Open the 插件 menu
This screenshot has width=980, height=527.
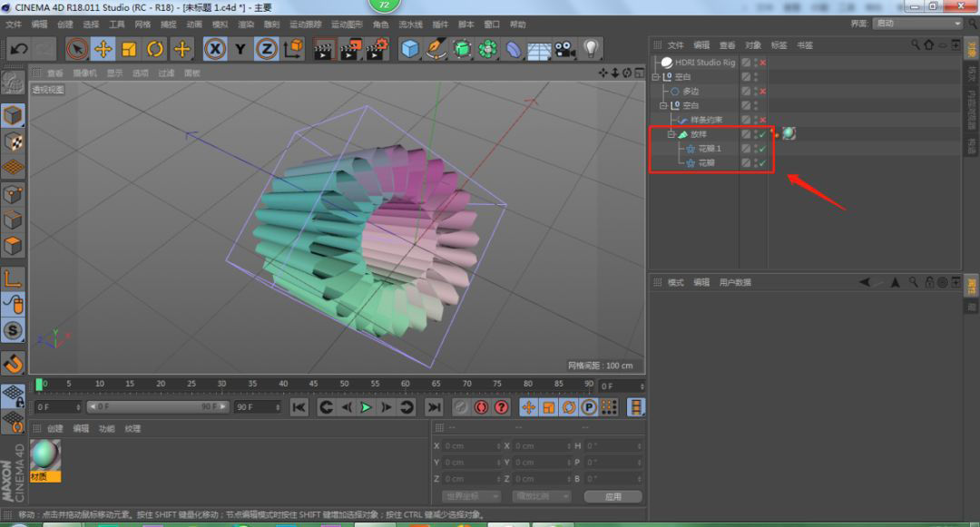(x=441, y=24)
